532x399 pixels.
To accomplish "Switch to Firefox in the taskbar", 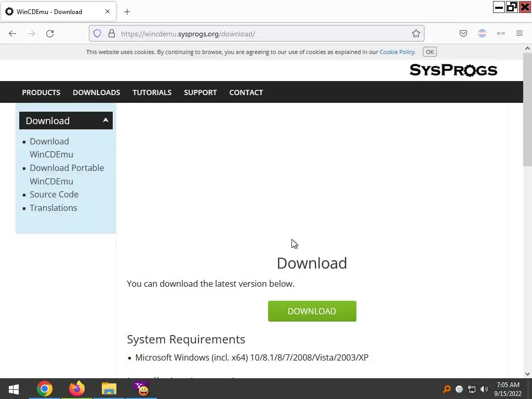I will (77, 389).
